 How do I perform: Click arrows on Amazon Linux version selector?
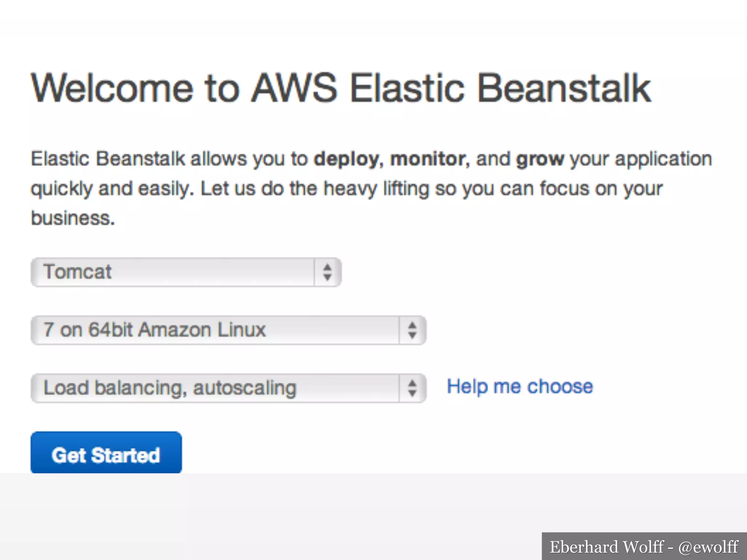coord(412,330)
